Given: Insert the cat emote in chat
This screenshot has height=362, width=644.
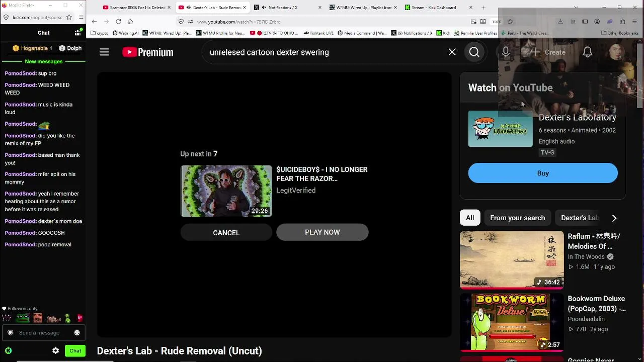Looking at the screenshot, I should point(53,318).
